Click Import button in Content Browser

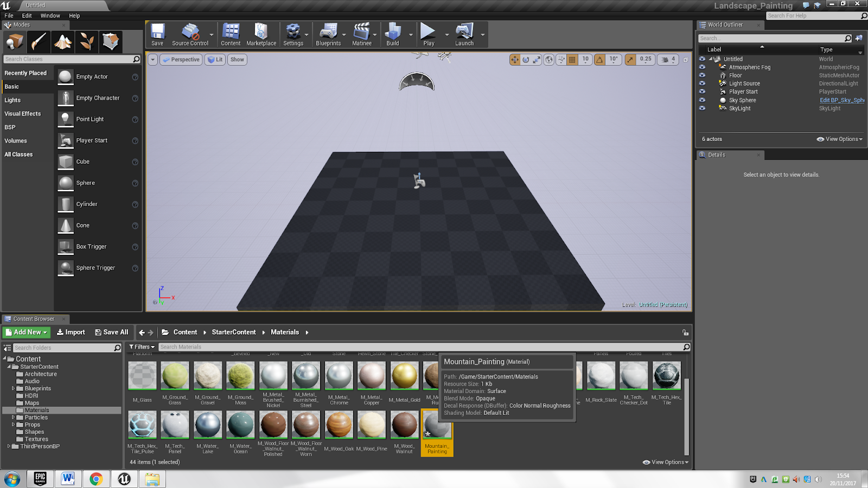click(71, 332)
